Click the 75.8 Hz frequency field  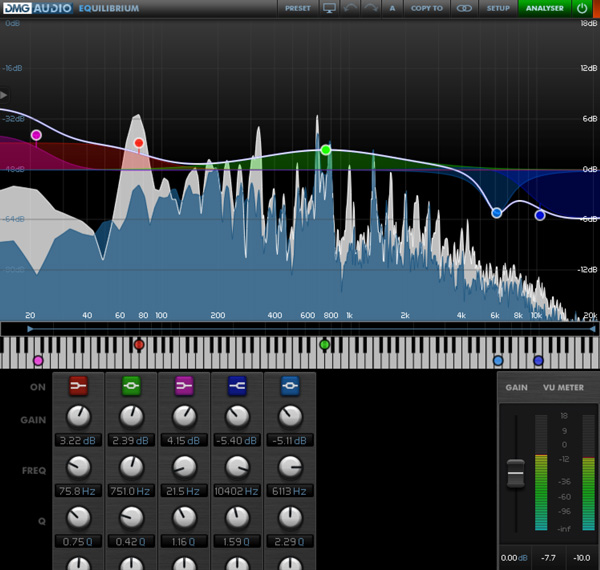coord(78,491)
